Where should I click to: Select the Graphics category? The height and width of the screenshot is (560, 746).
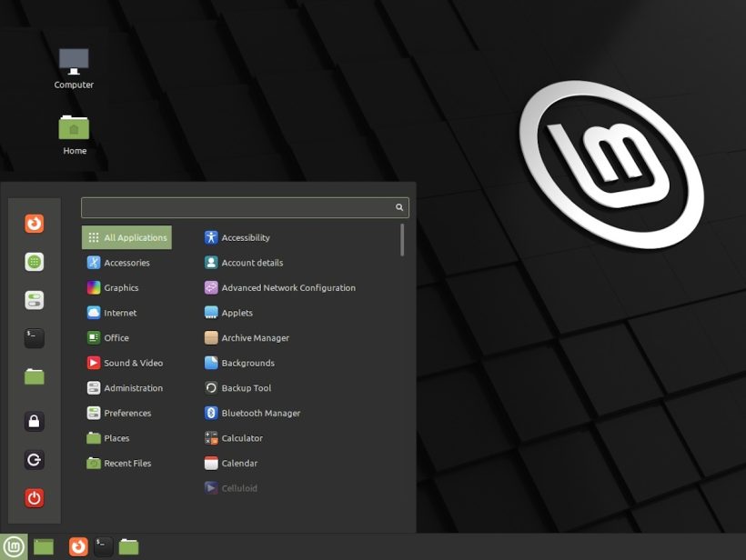[119, 287]
